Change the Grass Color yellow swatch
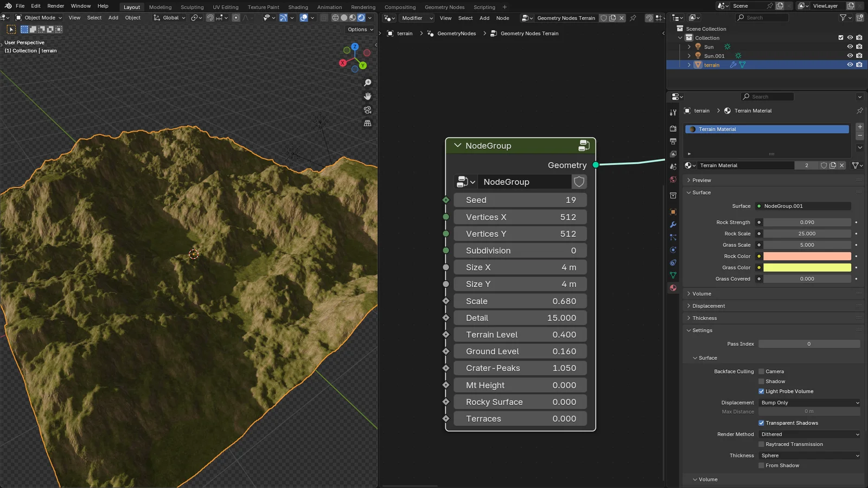The width and height of the screenshot is (868, 488). click(807, 267)
